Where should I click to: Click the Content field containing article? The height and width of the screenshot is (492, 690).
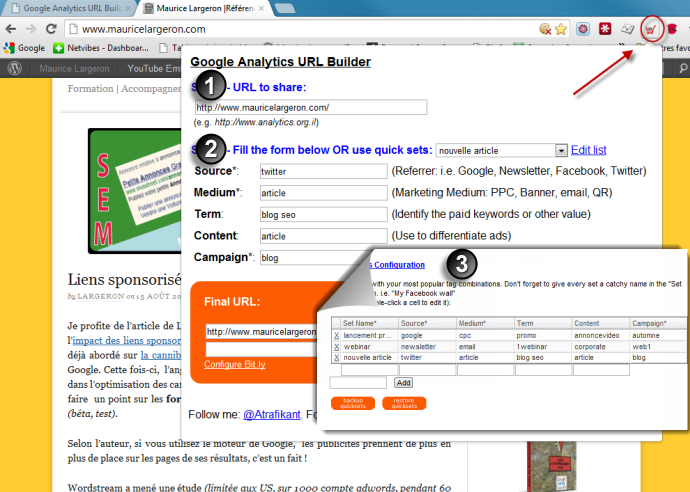pyautogui.click(x=323, y=236)
